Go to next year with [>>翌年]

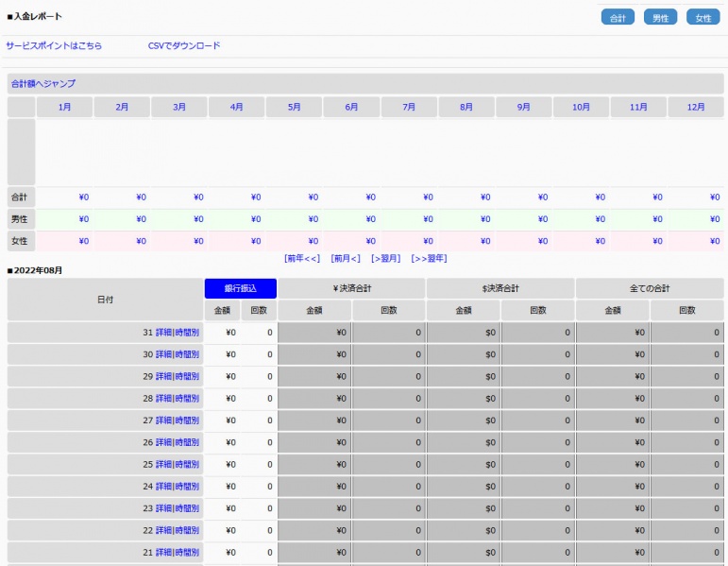coord(429,258)
